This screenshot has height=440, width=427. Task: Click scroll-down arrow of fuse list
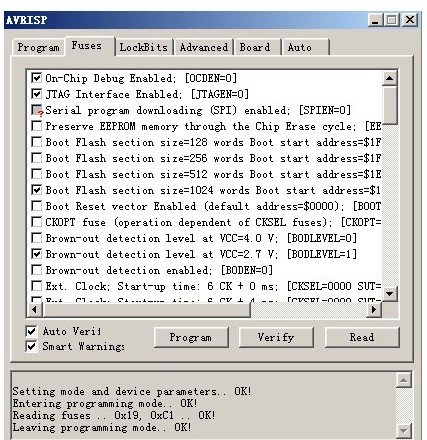point(389,294)
